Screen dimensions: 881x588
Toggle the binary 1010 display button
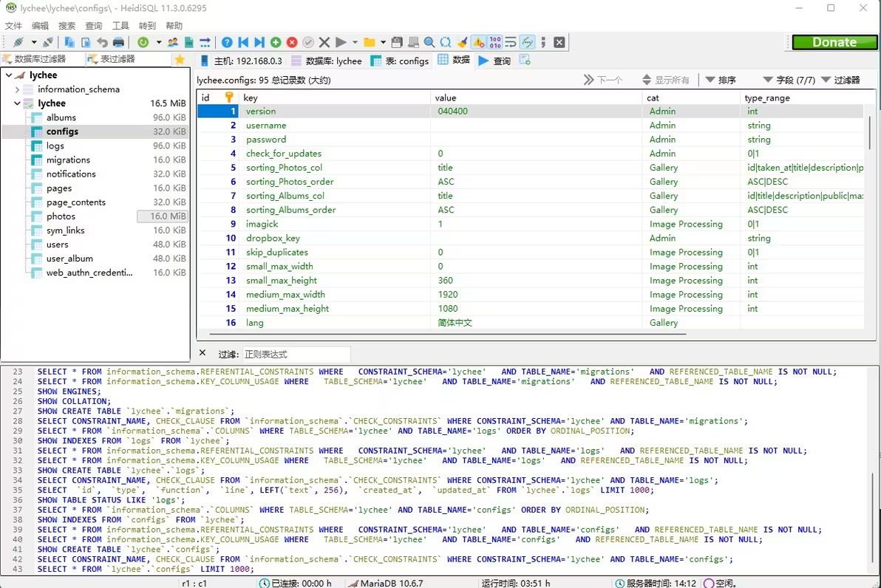(x=495, y=42)
